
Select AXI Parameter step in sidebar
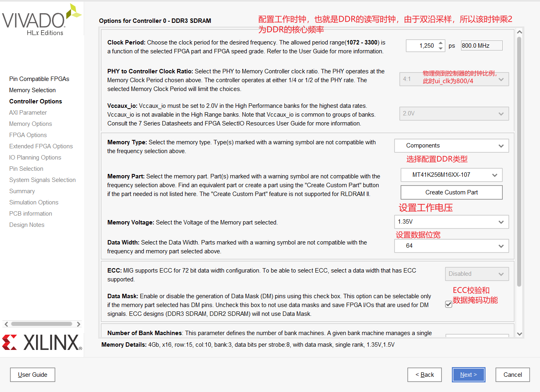click(28, 113)
